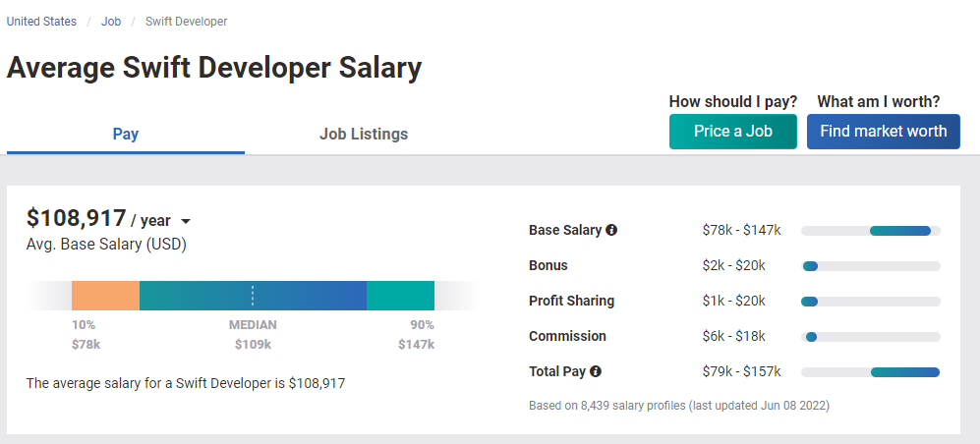Image resolution: width=980 pixels, height=444 pixels.
Task: Click the orange 10% salary bar segment
Action: click(105, 296)
